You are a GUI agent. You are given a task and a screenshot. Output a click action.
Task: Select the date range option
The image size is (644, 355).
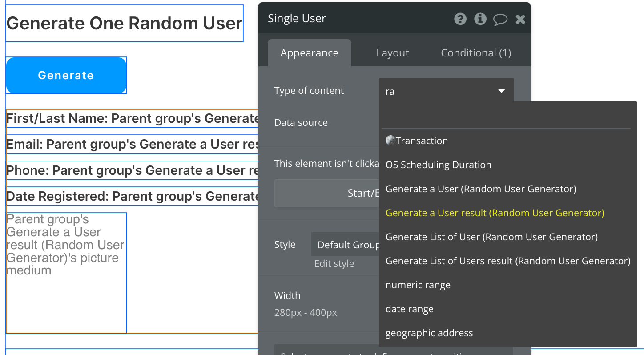409,309
